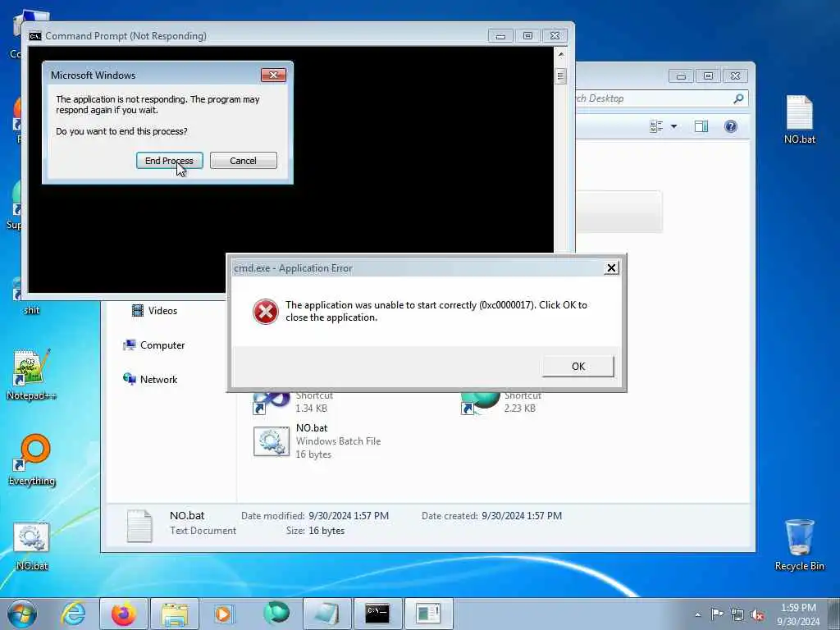
Task: Open the Windows Start button
Action: (x=22, y=614)
